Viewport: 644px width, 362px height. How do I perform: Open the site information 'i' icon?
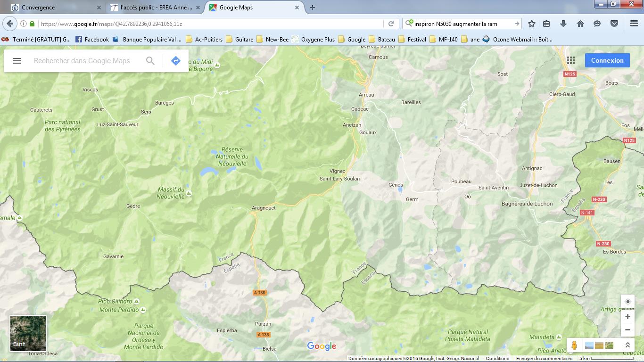pos(23,24)
